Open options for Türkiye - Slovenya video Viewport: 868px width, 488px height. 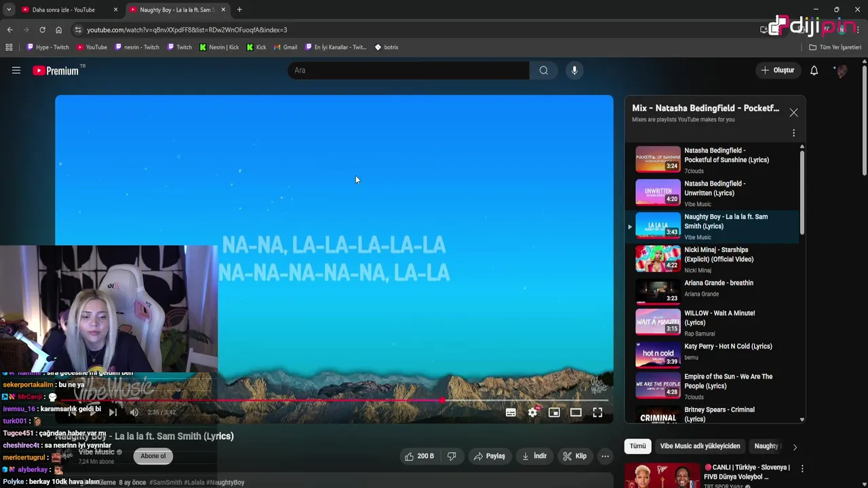pos(802,468)
